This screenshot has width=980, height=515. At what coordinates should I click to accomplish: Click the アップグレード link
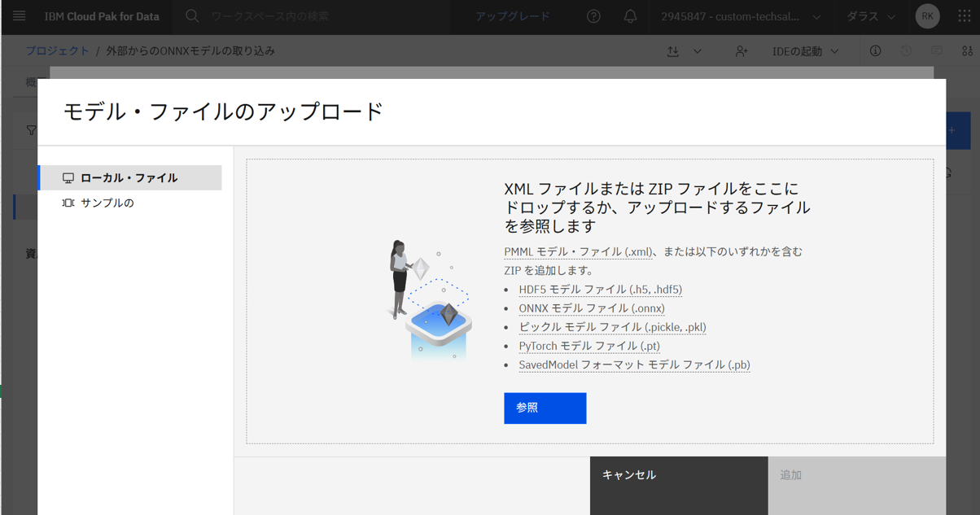(513, 16)
